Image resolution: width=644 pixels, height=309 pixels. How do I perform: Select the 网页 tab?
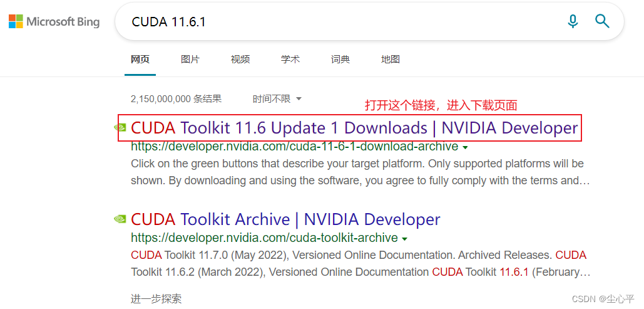click(140, 60)
